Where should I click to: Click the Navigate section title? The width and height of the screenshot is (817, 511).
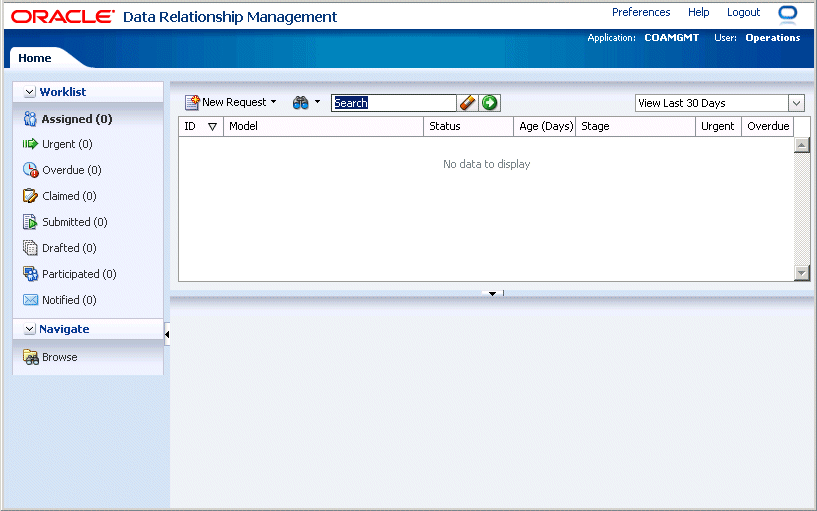click(64, 329)
